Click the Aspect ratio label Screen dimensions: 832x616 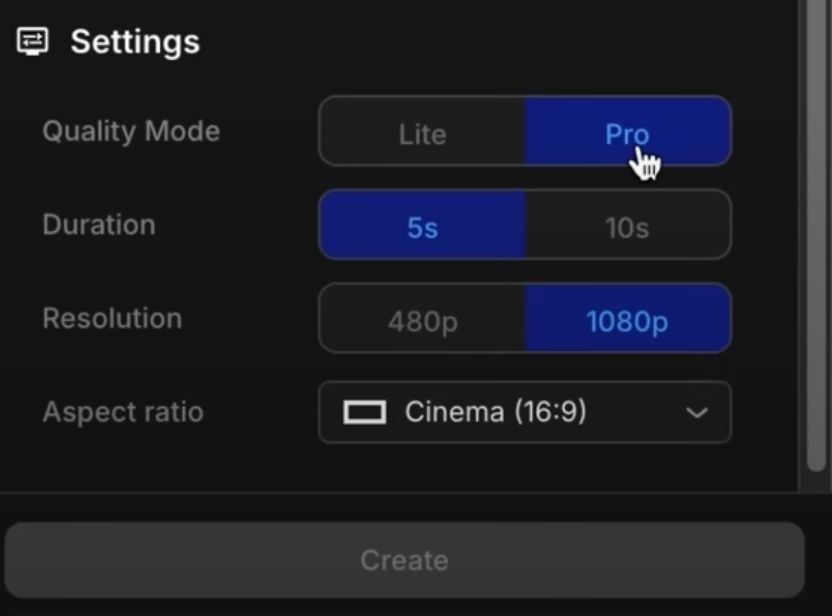point(123,412)
